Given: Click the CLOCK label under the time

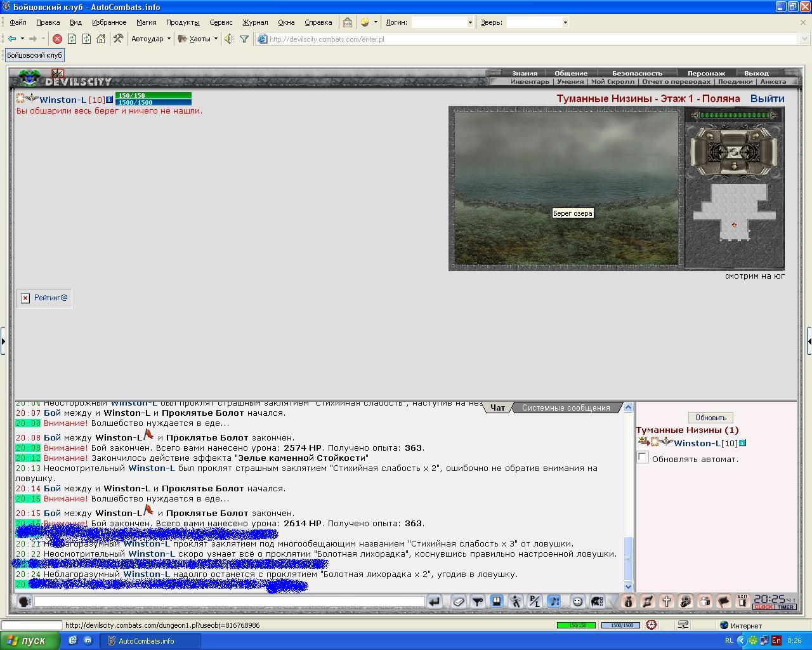Looking at the screenshot, I should tap(763, 607).
